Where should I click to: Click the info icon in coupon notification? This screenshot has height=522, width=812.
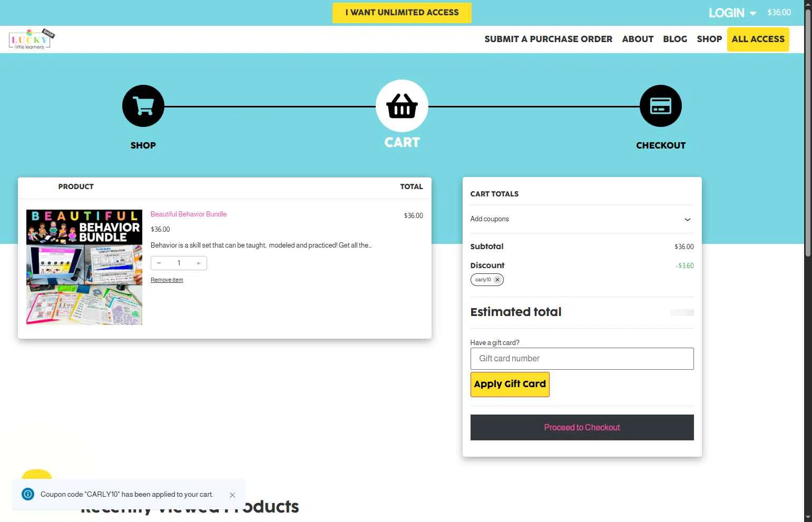[28, 494]
